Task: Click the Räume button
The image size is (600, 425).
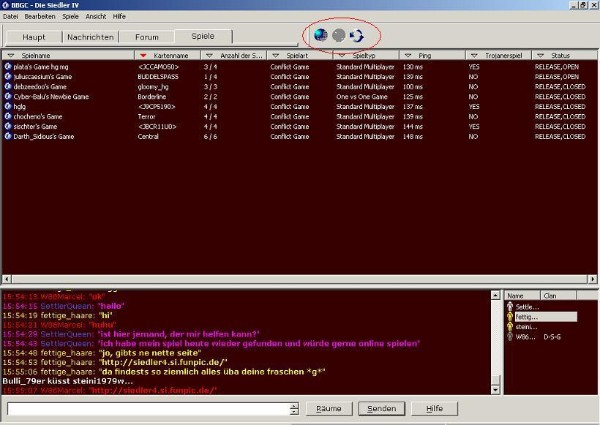Action: coord(329,409)
